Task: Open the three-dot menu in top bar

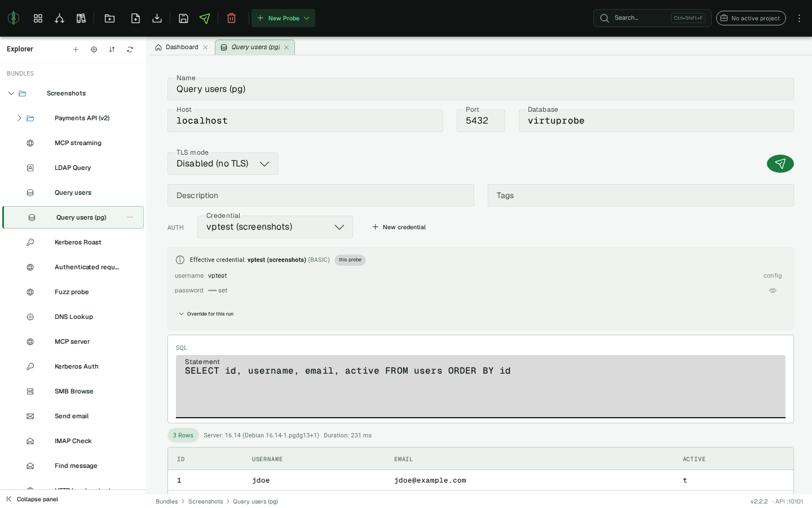Action: coord(799,18)
